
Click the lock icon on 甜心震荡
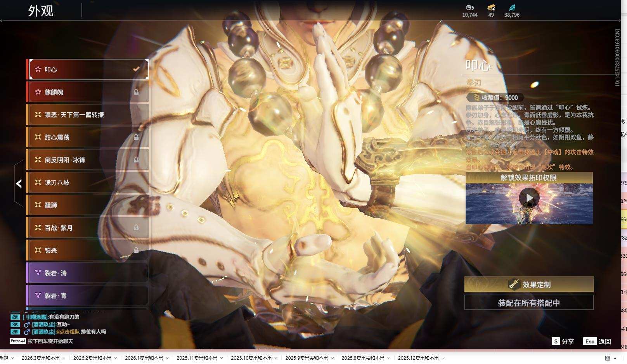136,137
